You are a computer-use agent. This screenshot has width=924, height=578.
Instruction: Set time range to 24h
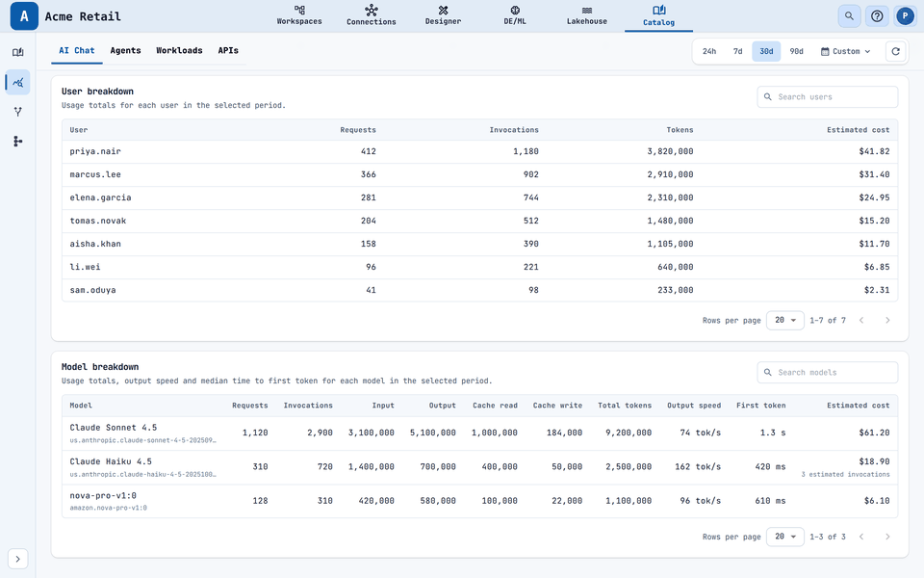(709, 51)
